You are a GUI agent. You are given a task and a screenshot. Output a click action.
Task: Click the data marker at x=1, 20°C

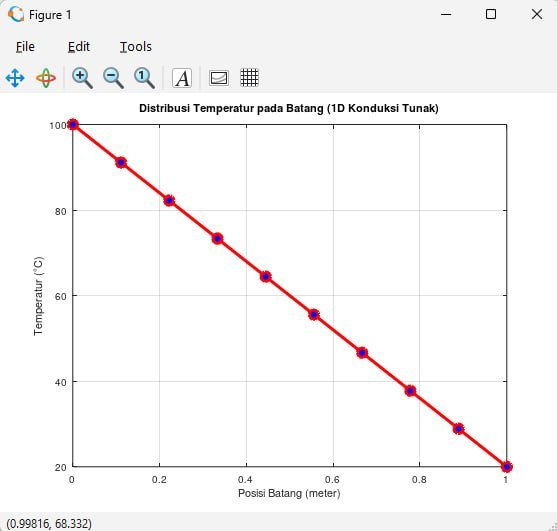(507, 467)
